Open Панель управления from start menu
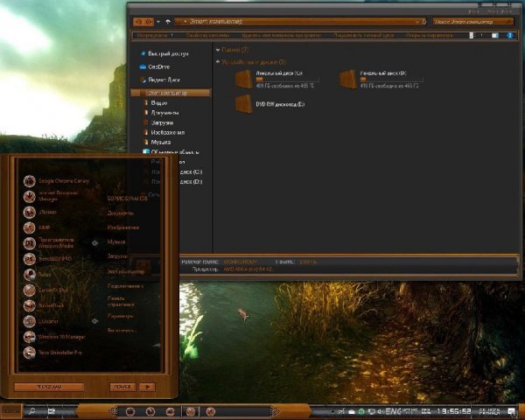Viewport: 525px width, 420px height. pos(122,301)
